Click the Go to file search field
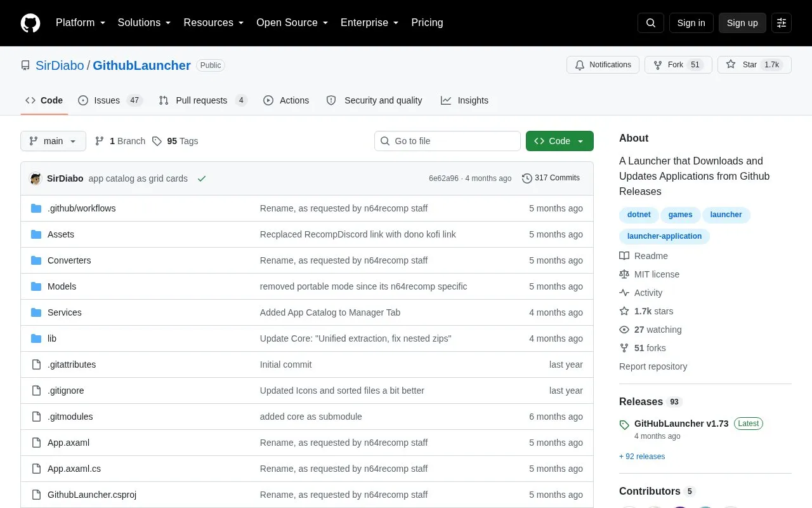Image resolution: width=812 pixels, height=508 pixels. [447, 141]
